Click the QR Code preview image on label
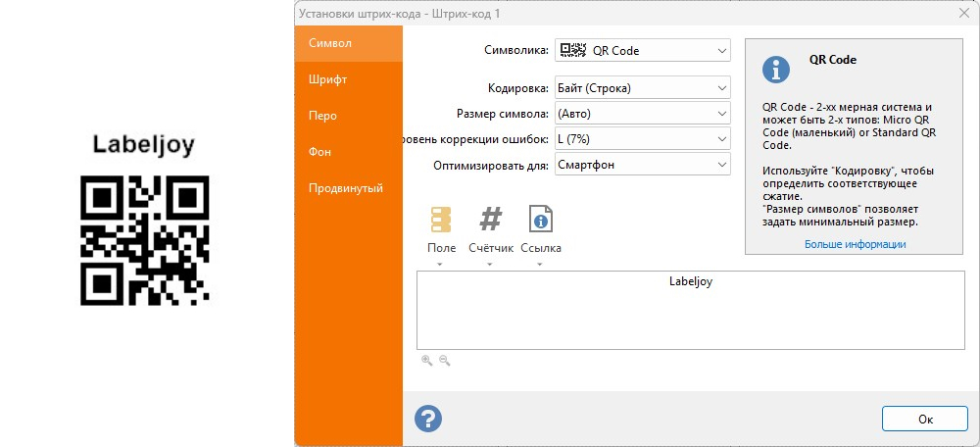The width and height of the screenshot is (980, 447). (145, 241)
